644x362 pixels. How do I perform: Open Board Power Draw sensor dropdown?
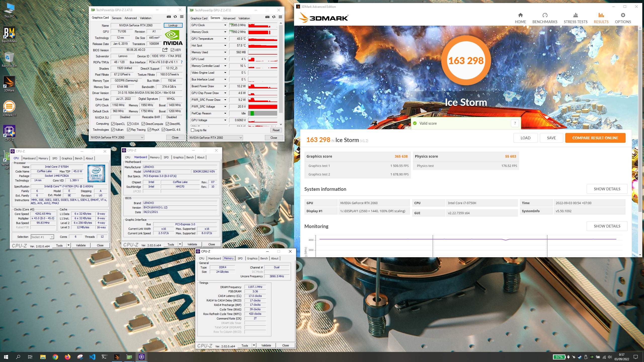(225, 86)
